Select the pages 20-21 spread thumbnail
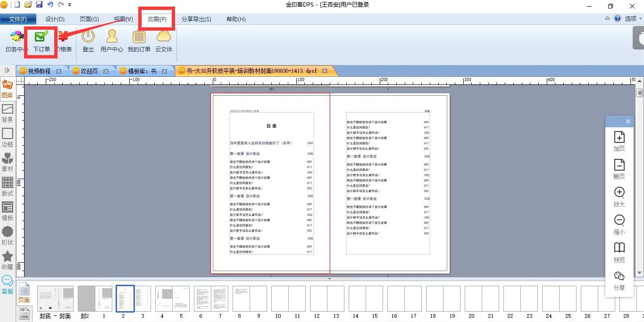 (x=482, y=298)
